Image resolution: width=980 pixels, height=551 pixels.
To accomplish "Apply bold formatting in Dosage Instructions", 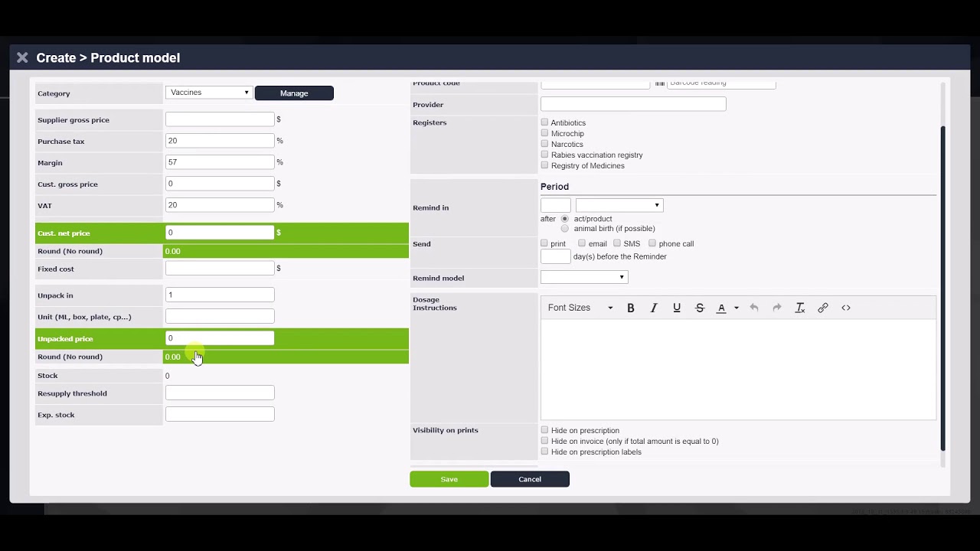I will click(x=630, y=307).
